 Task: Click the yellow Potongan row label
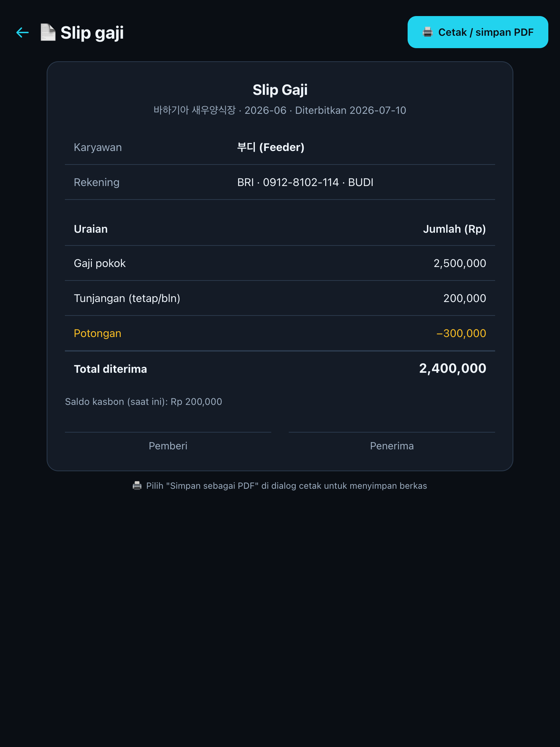pos(97,333)
